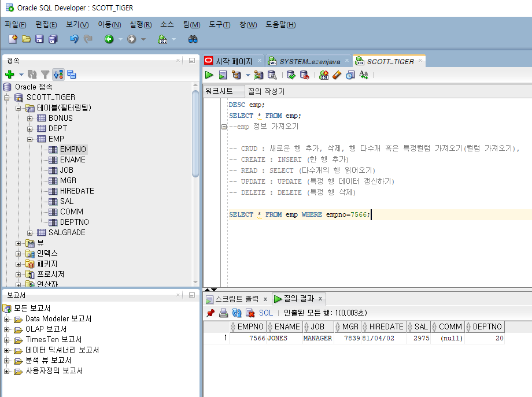Click the connections tree vertical scrollbar

click(x=195, y=133)
